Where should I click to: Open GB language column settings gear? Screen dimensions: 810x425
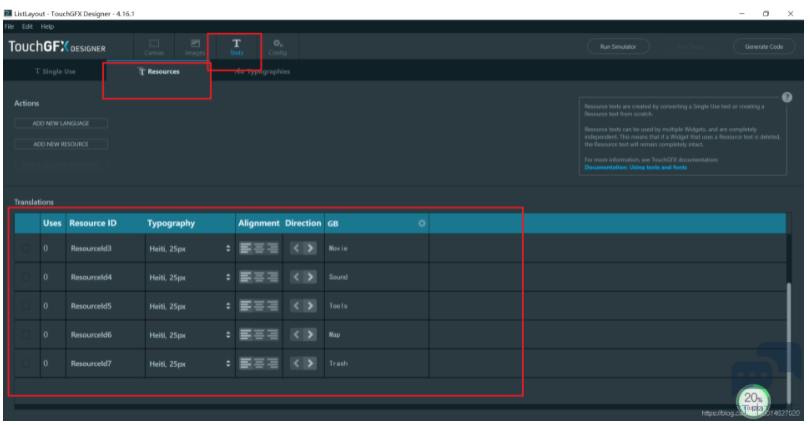[x=422, y=223]
